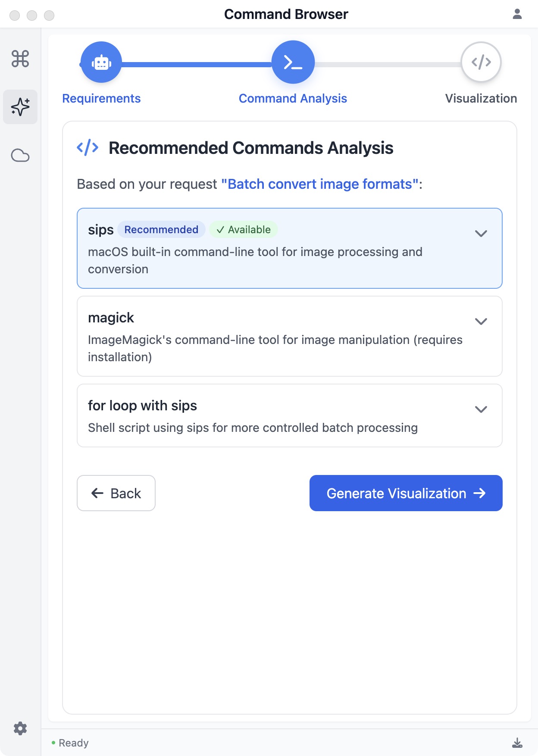Click the Back button
This screenshot has width=538, height=756.
point(116,493)
